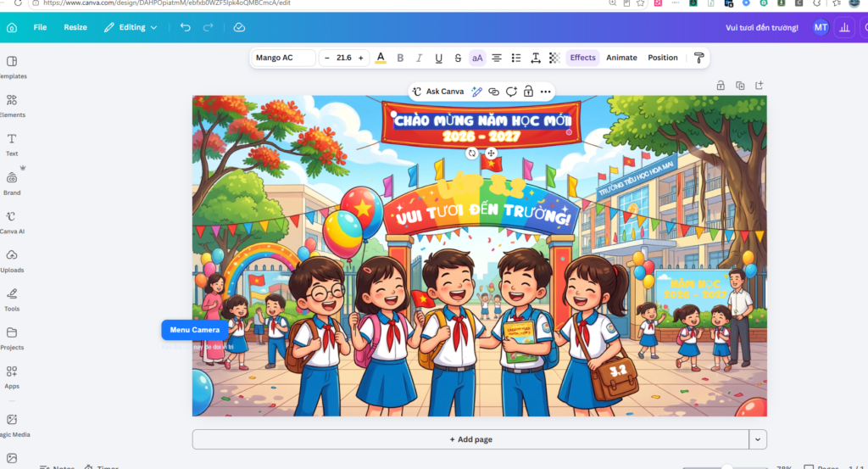The width and height of the screenshot is (868, 469).
Task: Toggle underline formatting
Action: click(x=438, y=58)
